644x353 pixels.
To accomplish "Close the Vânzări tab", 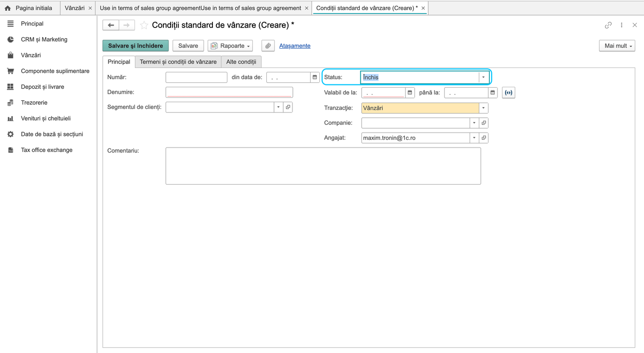I will pyautogui.click(x=90, y=8).
